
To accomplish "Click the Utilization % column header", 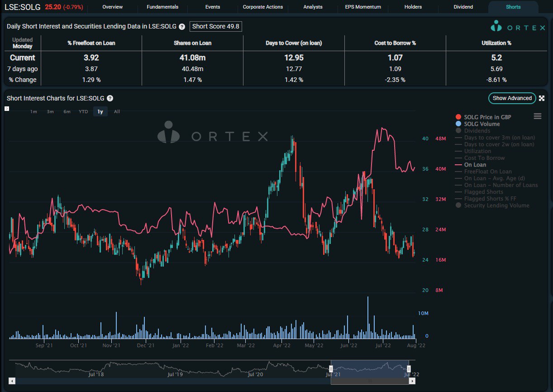I will [x=496, y=43].
